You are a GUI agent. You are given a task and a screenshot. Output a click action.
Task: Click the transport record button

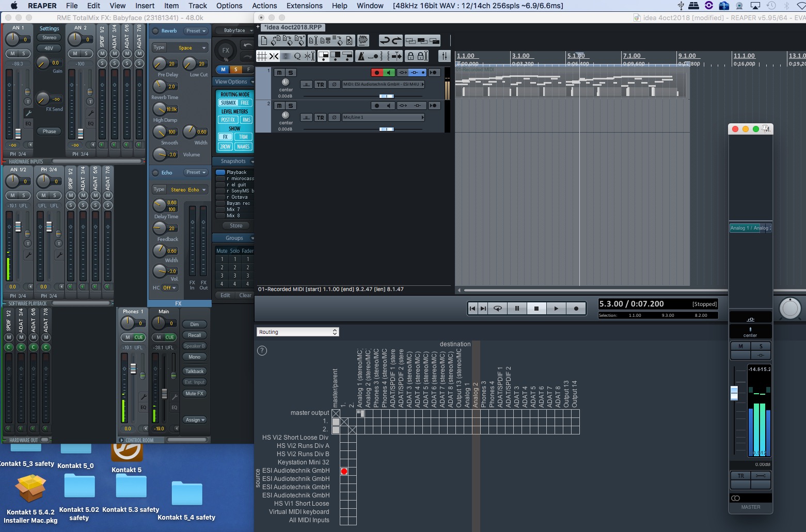point(576,309)
